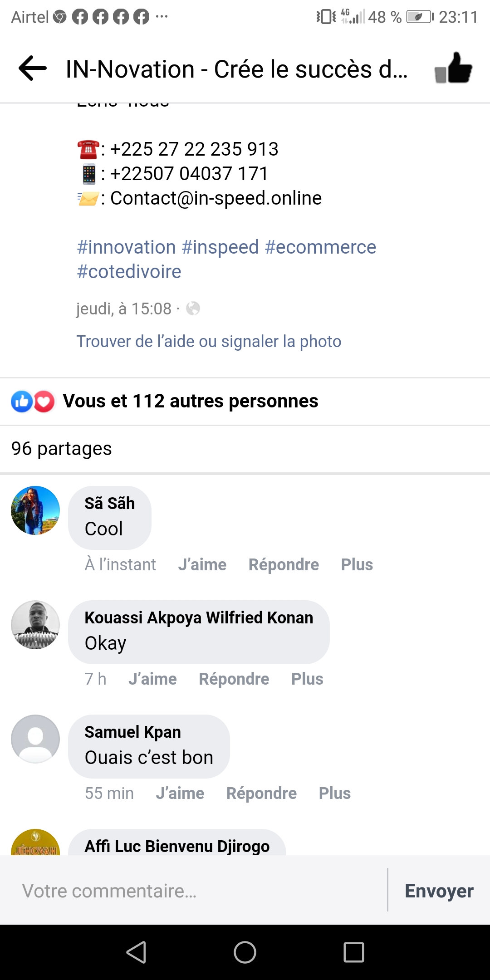The height and width of the screenshot is (980, 490).
Task: Like Kouassi Akpoya Wilfried Konan's comment
Action: point(152,679)
